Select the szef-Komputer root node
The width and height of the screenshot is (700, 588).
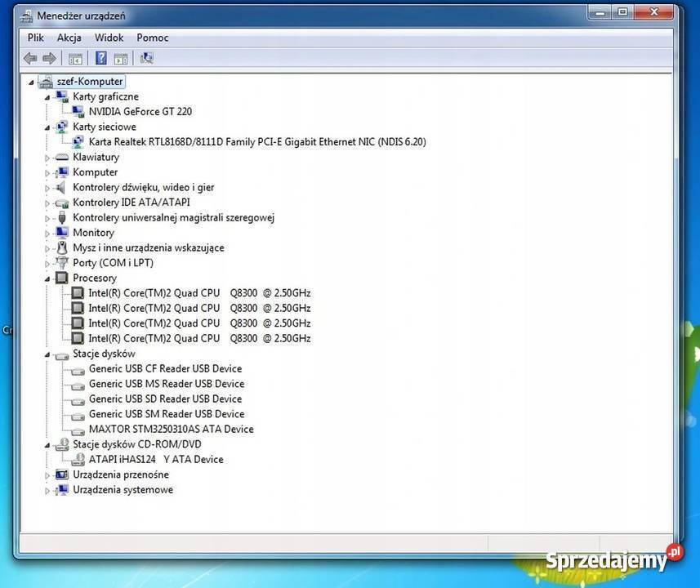coord(89,82)
